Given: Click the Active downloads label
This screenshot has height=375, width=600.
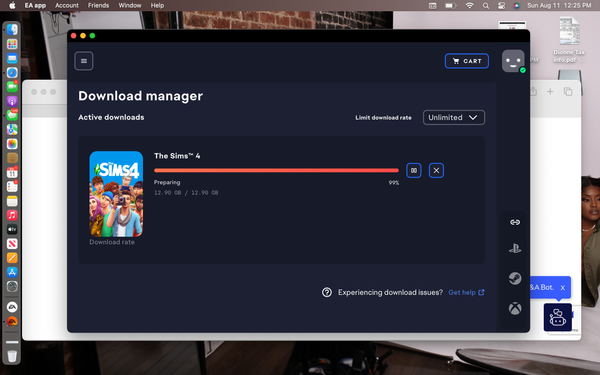Looking at the screenshot, I should coord(111,117).
